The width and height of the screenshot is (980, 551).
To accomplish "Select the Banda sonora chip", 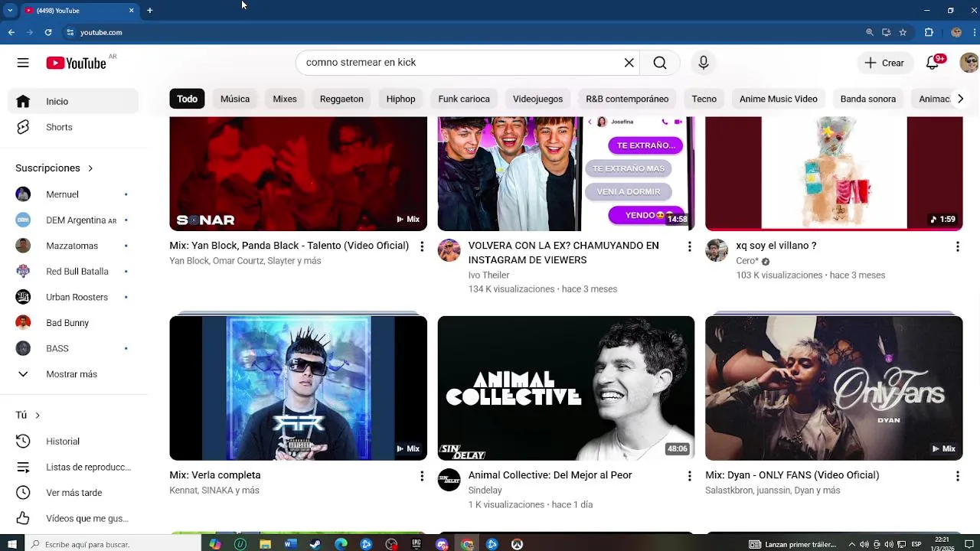I will (868, 99).
